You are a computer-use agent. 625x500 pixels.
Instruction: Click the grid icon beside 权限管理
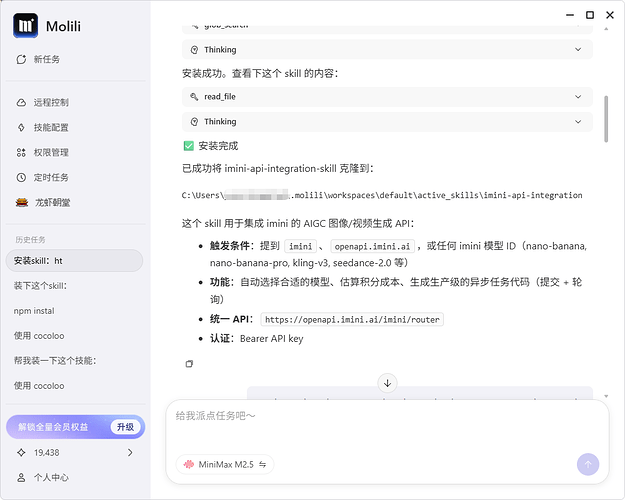(21, 152)
